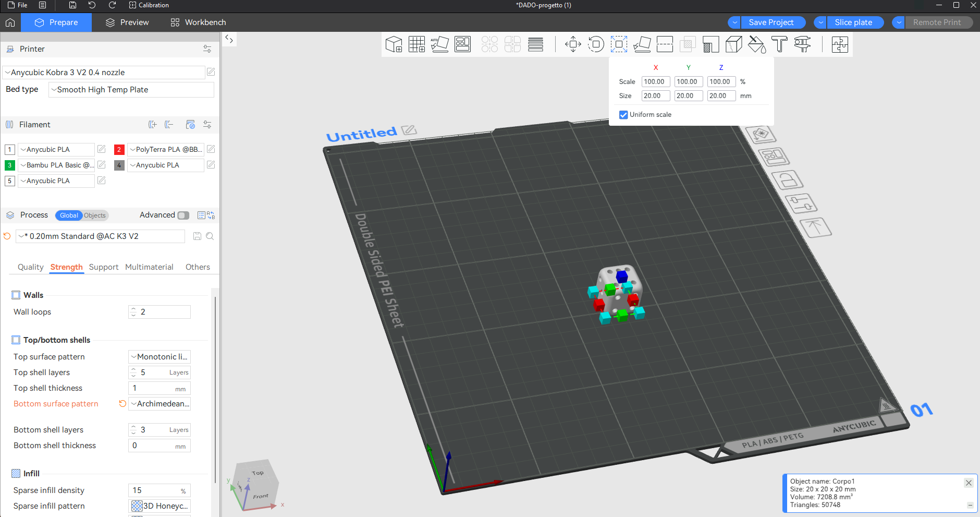This screenshot has height=517, width=980.
Task: Click filament 3 green color swatch
Action: point(9,165)
